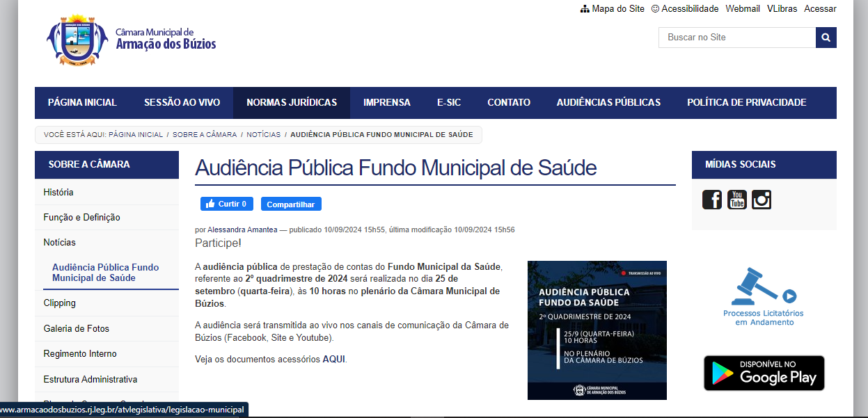
Task: Navigate to Notícias in the breadcrumb
Action: click(x=263, y=134)
